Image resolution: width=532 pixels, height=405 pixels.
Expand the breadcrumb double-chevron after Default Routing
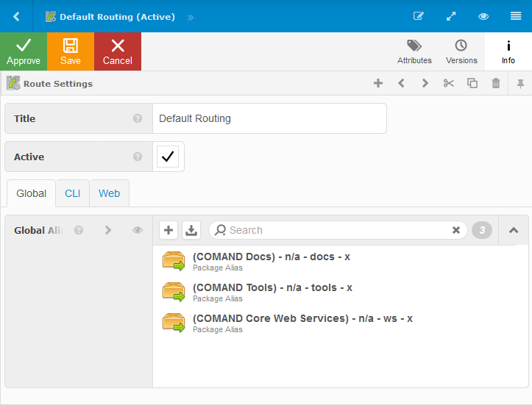click(x=191, y=16)
